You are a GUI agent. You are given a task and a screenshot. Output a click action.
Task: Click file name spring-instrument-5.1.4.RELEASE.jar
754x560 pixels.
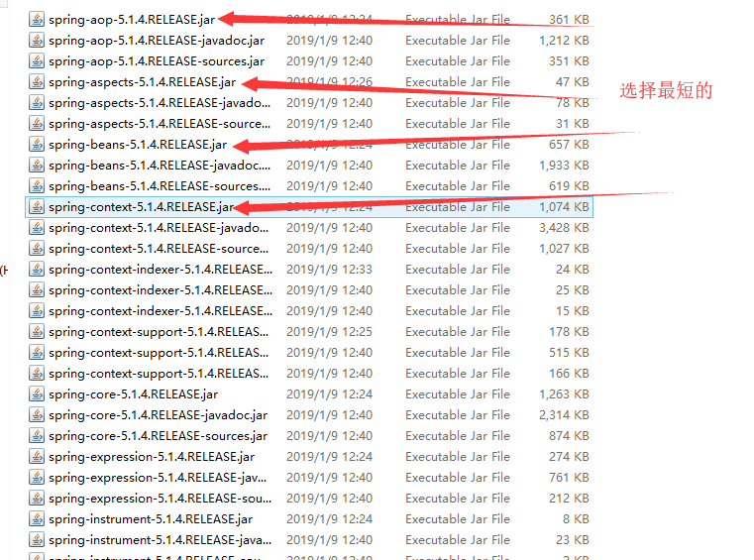coord(151,519)
